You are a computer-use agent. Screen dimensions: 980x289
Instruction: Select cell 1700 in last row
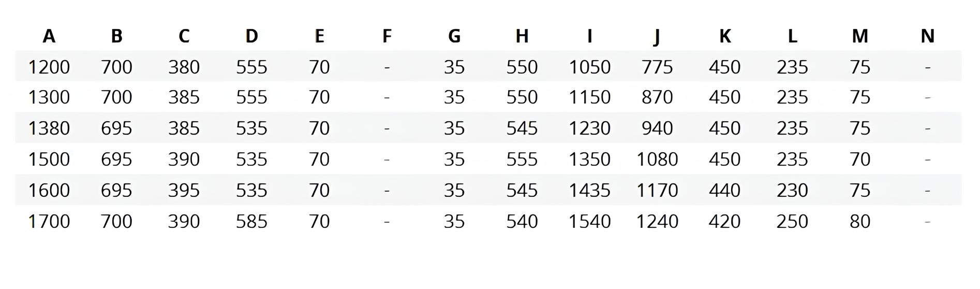point(49,221)
